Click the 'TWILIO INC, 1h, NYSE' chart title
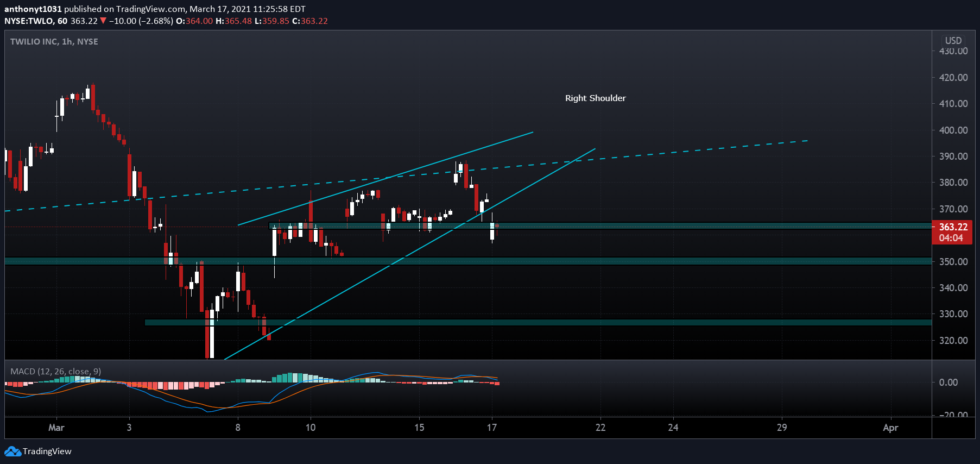This screenshot has height=464, width=980. pos(54,42)
